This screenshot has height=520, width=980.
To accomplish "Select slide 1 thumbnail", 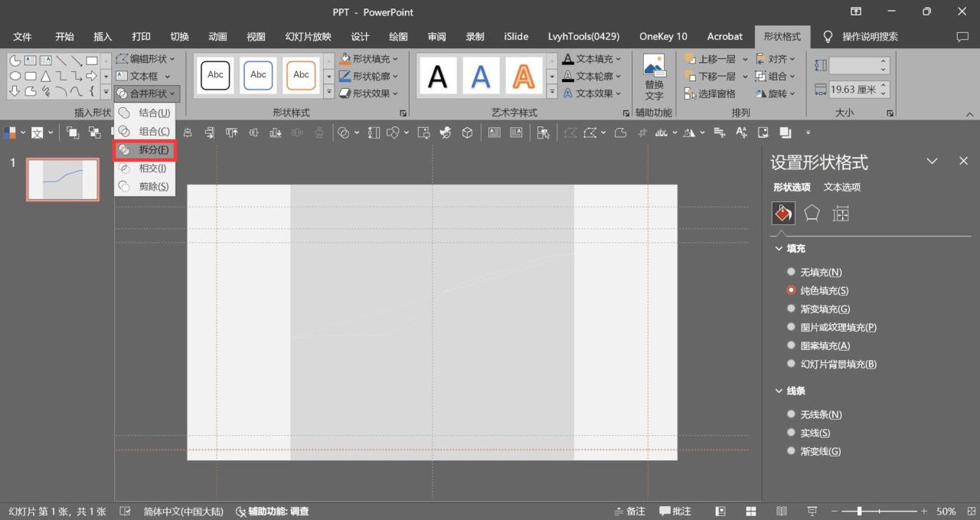I will coord(63,180).
